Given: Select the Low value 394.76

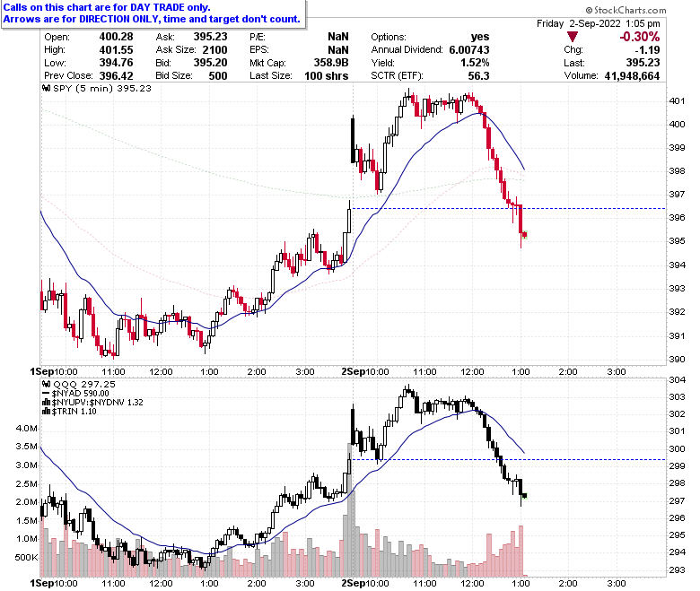Looking at the screenshot, I should [116, 63].
